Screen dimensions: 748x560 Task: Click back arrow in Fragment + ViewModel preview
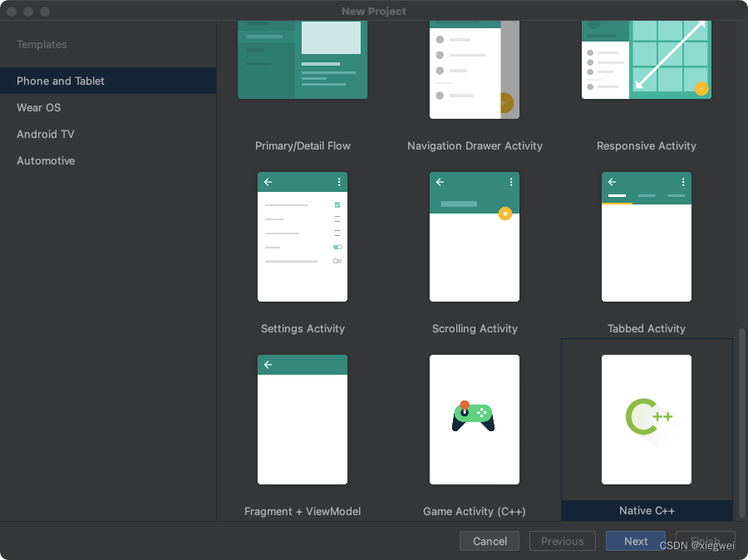pyautogui.click(x=268, y=365)
